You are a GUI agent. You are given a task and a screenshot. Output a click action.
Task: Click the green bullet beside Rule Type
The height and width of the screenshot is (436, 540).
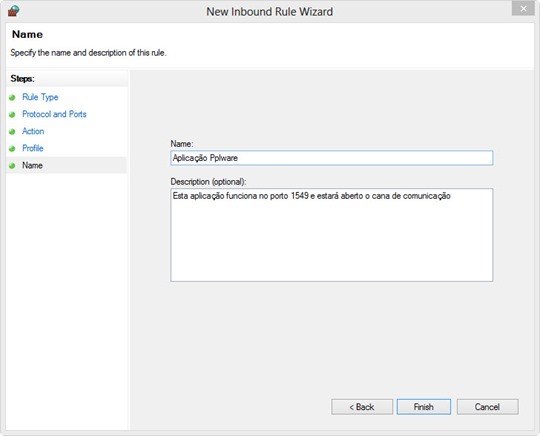[12, 97]
